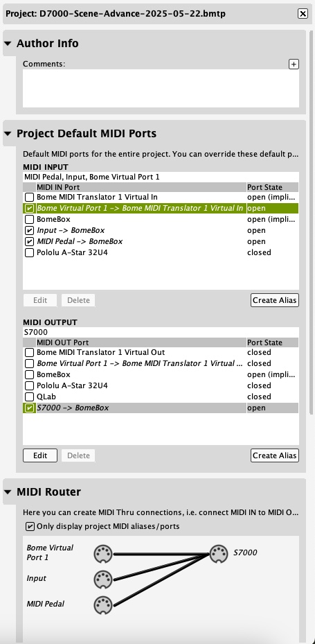Click Edit button under MIDI OUTPUT

tap(40, 455)
